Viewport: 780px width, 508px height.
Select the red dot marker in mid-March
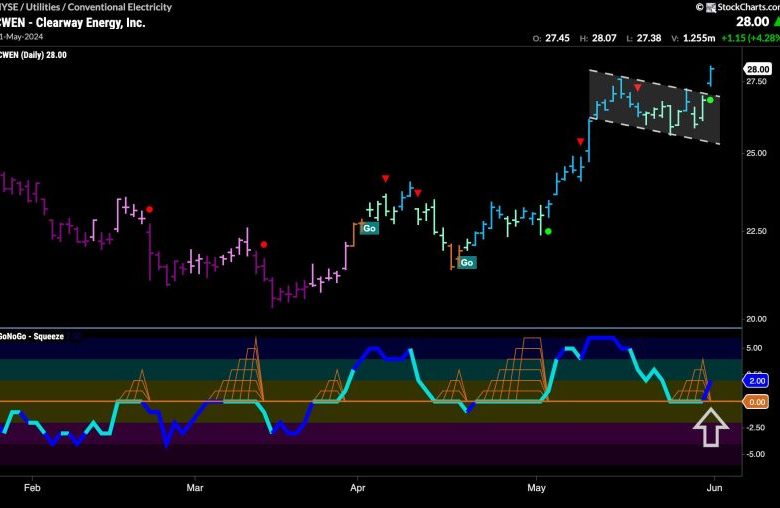(x=264, y=244)
